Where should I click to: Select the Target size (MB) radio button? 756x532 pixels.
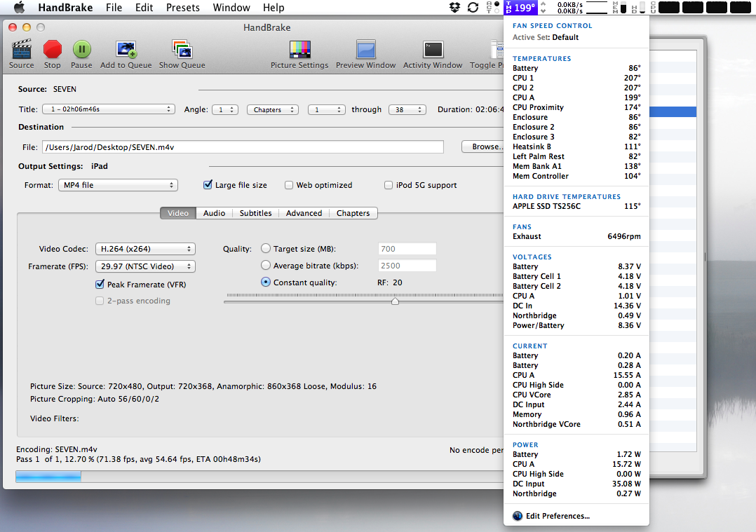point(266,249)
